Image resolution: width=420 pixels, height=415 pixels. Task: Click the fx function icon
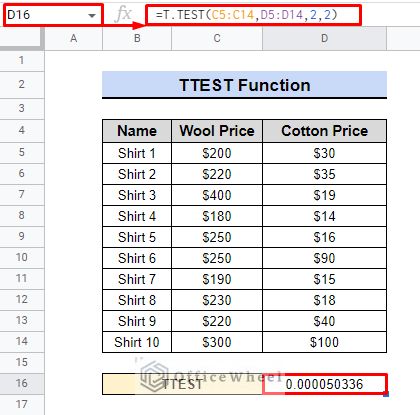click(123, 15)
